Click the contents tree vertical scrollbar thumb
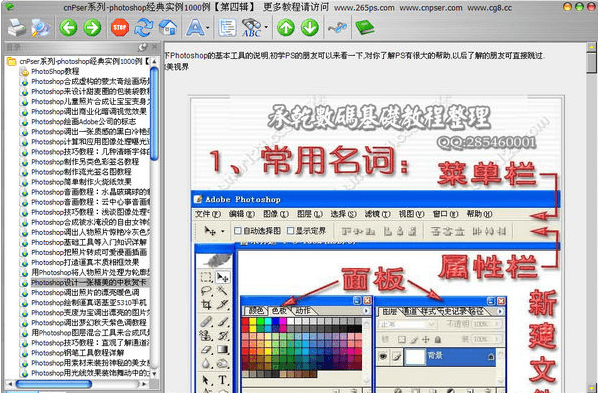The height and width of the screenshot is (393, 598). point(154,113)
